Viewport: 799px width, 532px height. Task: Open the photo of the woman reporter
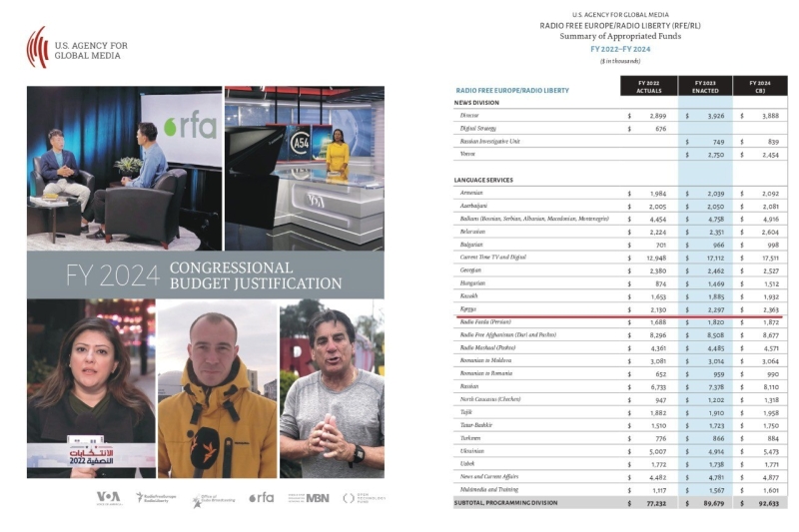click(x=91, y=388)
